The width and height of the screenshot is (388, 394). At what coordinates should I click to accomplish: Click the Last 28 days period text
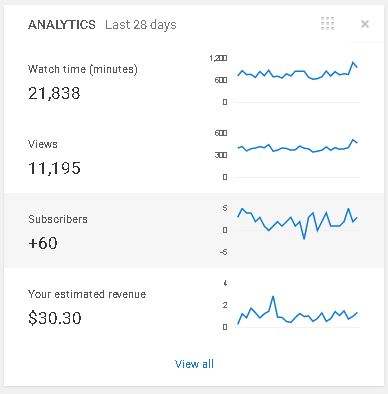point(141,25)
